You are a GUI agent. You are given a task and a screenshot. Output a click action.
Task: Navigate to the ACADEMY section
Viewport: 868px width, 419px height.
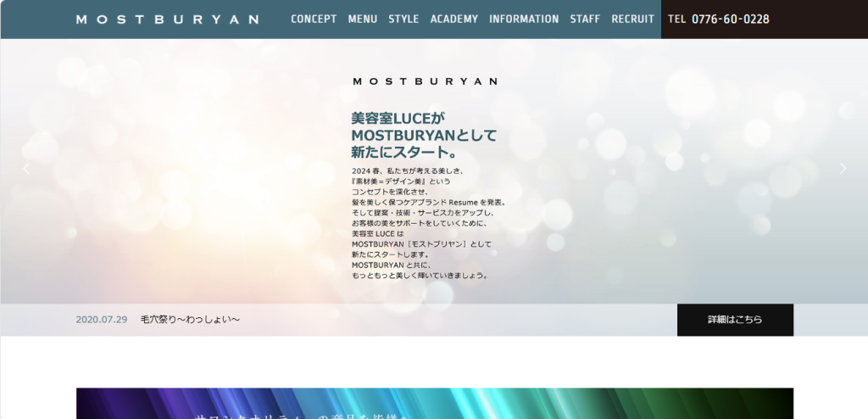click(453, 19)
